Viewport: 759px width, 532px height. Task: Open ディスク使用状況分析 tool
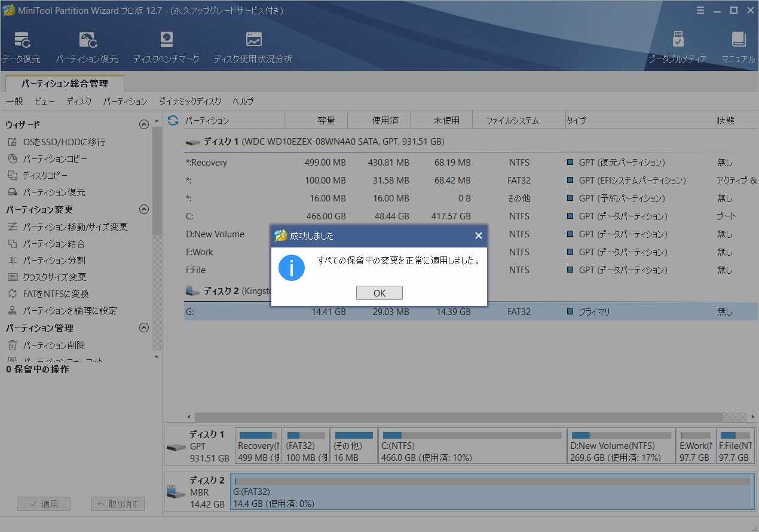[x=253, y=41]
